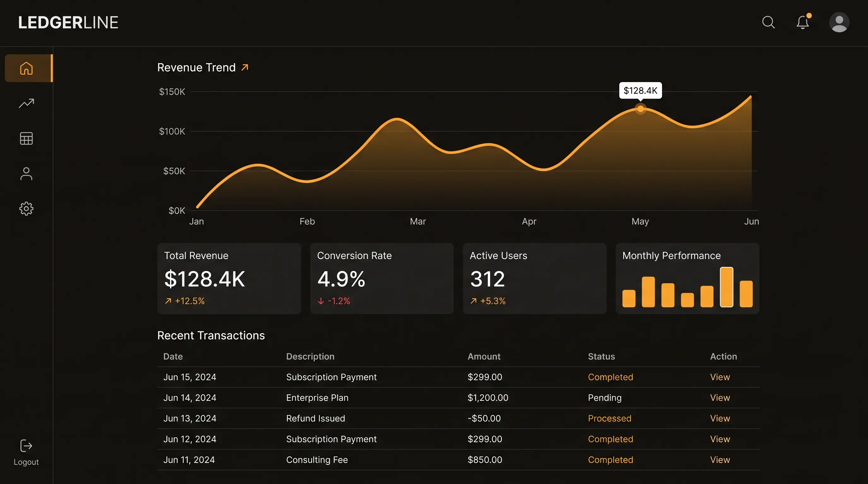View the Jun 15, 2024 transaction
868x484 pixels.
tap(720, 377)
